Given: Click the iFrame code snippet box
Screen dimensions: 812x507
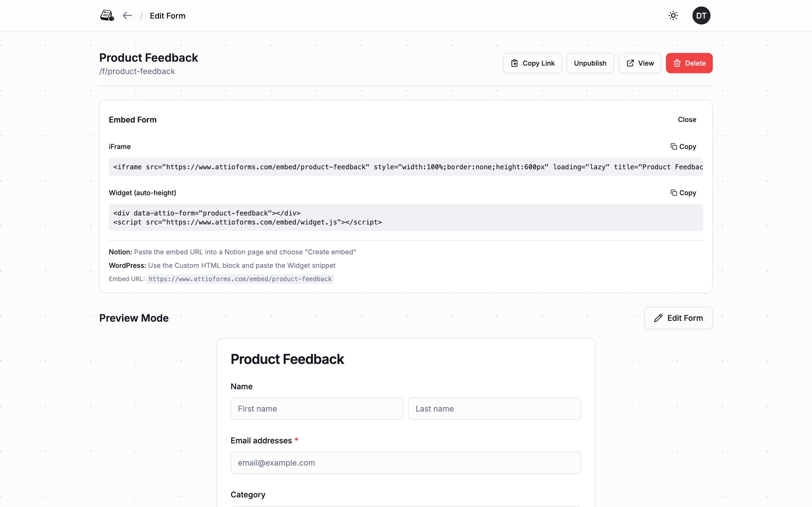Looking at the screenshot, I should (405, 167).
